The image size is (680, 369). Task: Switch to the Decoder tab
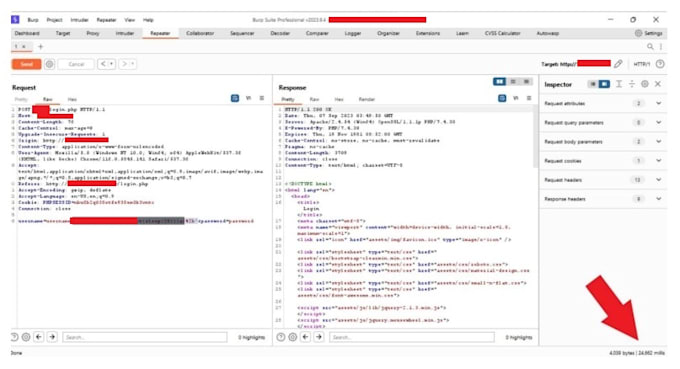coord(280,33)
